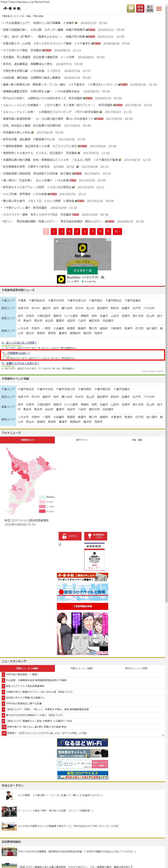Go to pagination page 2

pos(54,232)
